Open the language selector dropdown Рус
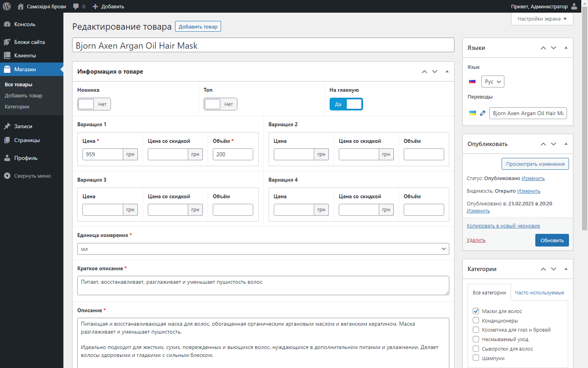588x368 pixels. coord(493,82)
